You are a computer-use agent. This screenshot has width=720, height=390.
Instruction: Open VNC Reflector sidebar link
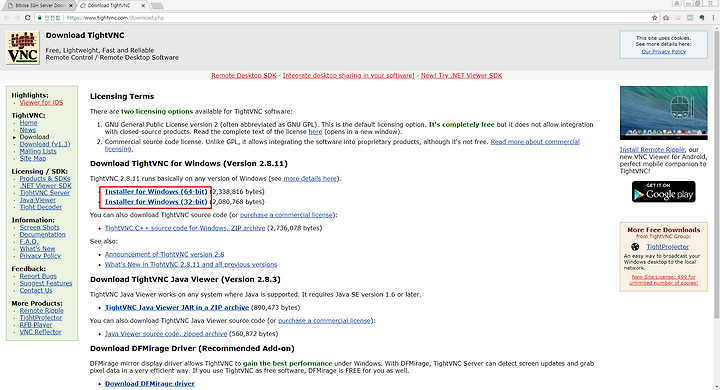40,332
